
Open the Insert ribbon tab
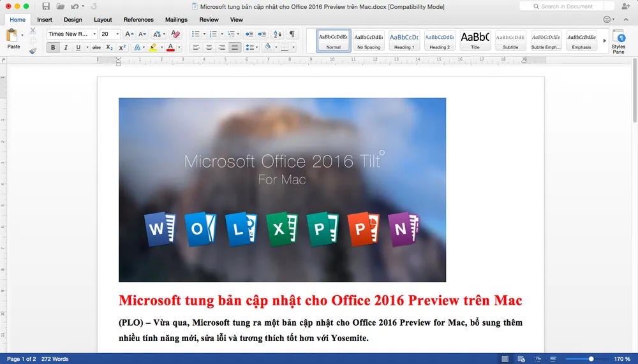(45, 20)
